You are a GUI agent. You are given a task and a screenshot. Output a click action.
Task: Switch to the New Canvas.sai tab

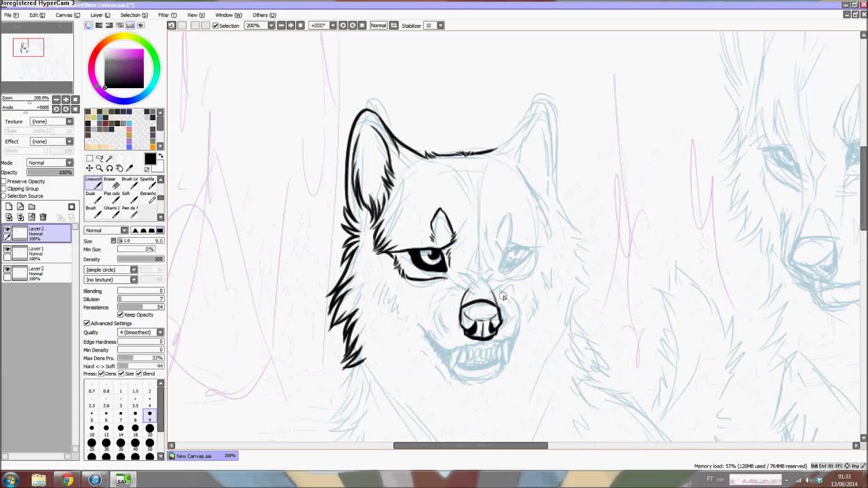click(203, 456)
